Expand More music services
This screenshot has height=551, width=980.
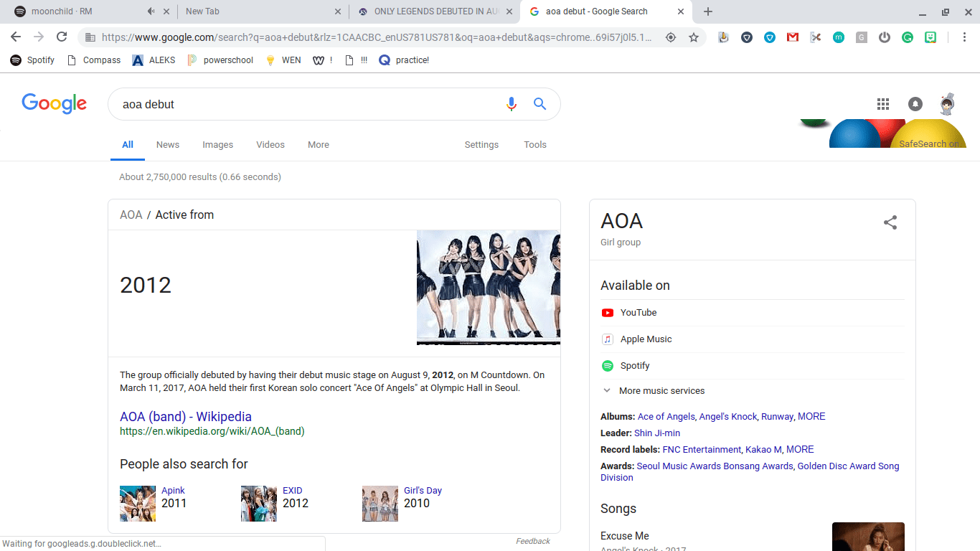click(x=653, y=391)
